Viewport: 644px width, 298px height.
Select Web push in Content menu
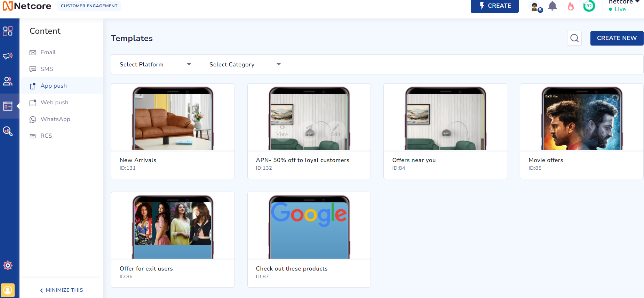(x=54, y=102)
